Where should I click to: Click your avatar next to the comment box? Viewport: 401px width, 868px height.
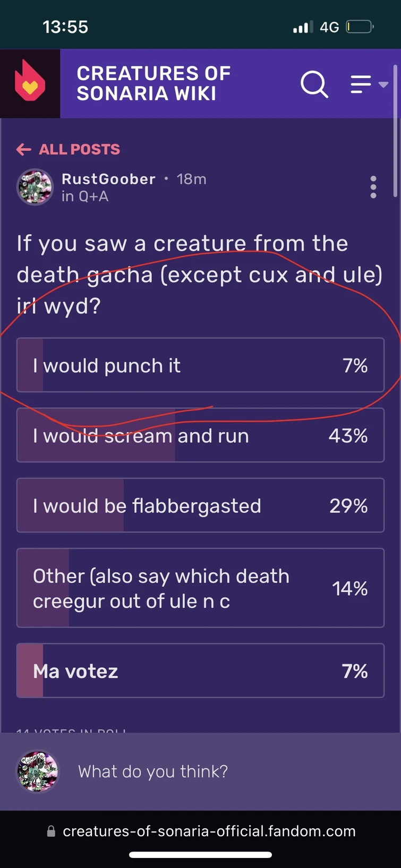pyautogui.click(x=37, y=771)
